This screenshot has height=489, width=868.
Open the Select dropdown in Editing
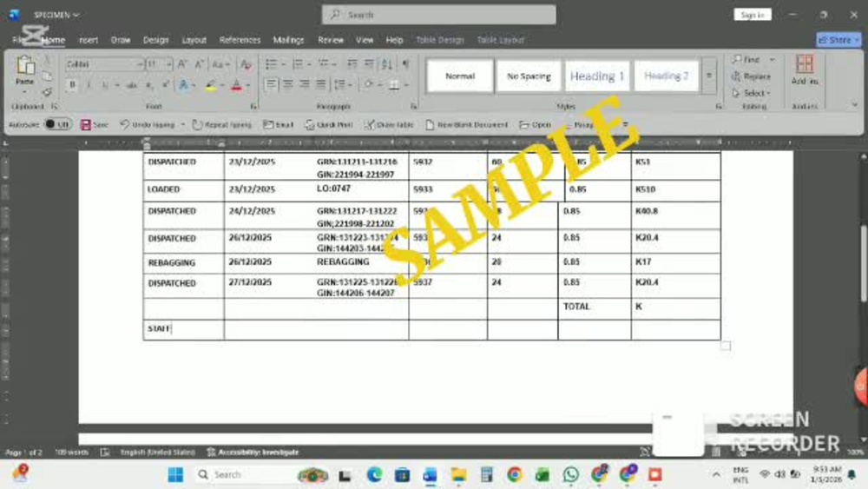[x=751, y=93]
